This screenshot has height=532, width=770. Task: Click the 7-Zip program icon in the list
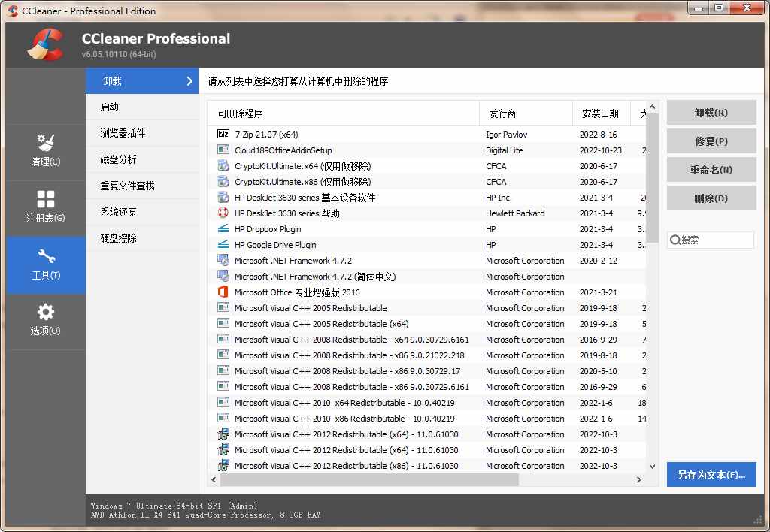pos(223,134)
